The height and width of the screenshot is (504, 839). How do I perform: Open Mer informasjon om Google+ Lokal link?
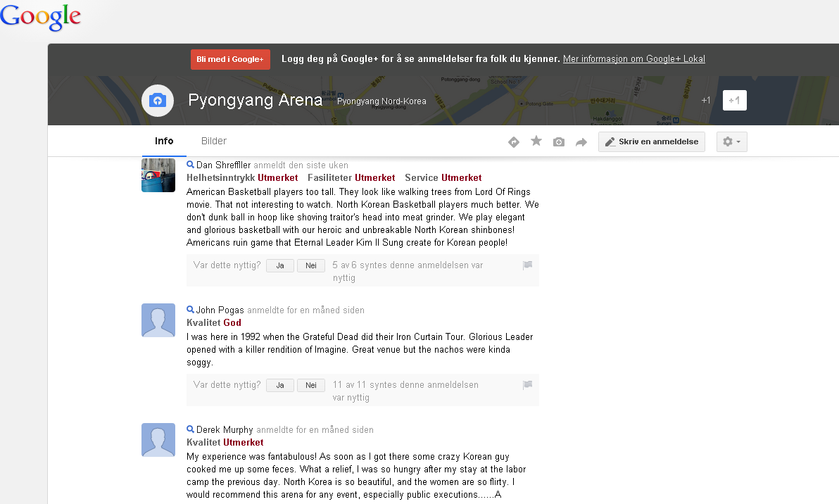pyautogui.click(x=634, y=59)
